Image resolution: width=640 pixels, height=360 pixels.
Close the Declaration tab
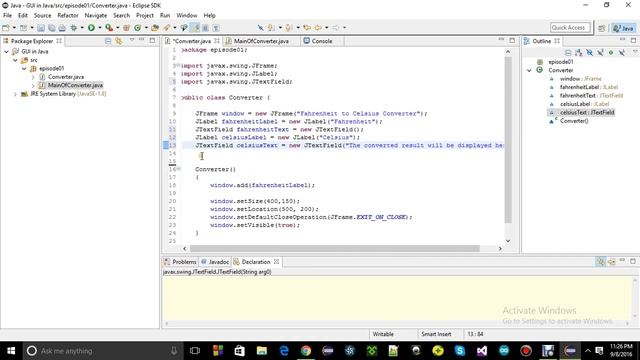pos(276,262)
